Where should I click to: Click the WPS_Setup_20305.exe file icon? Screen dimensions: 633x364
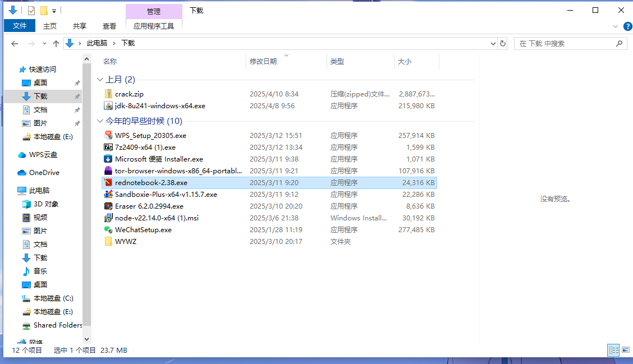pos(109,135)
